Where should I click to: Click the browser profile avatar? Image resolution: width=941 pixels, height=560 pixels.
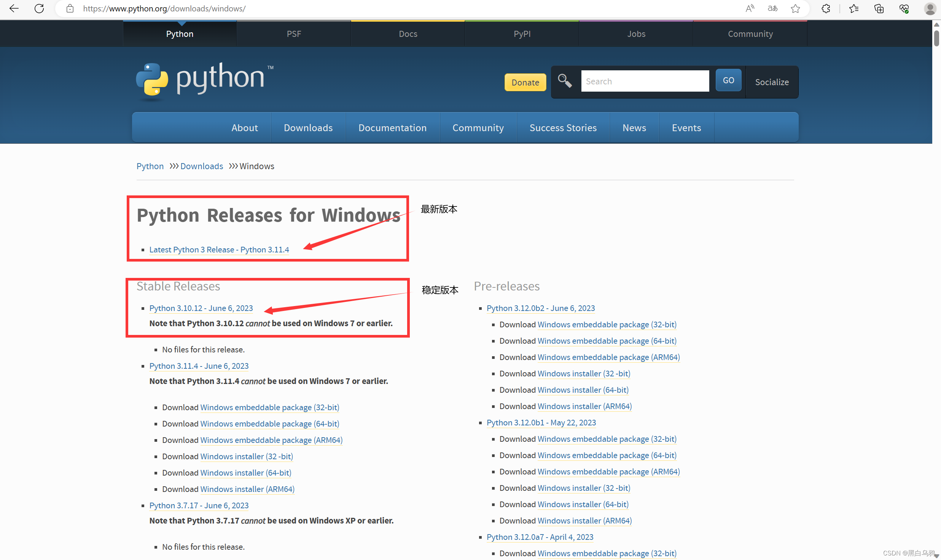coord(930,8)
